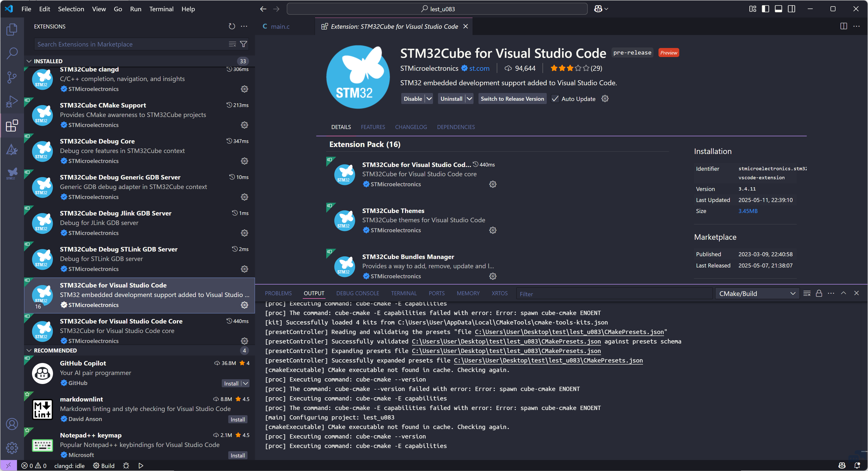Switch to the main.c editor tab
The width and height of the screenshot is (868, 471).
(x=280, y=26)
